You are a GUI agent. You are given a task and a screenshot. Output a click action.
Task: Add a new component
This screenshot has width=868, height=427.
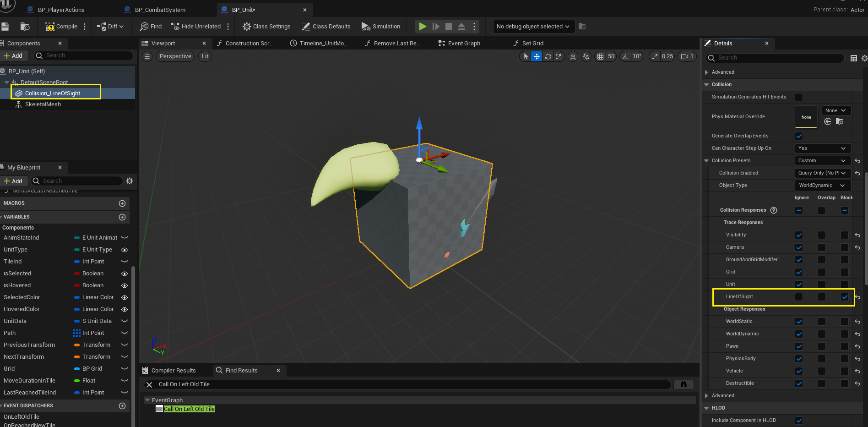point(13,55)
